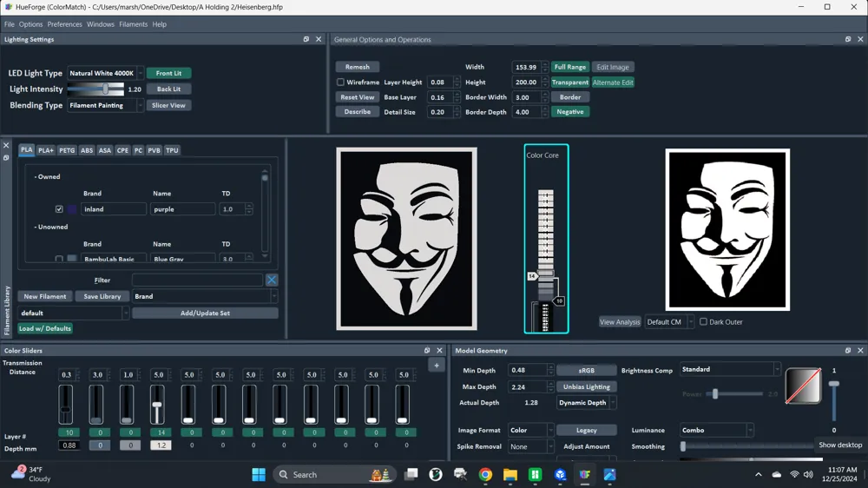Close the Lighting Settings panel

tap(319, 39)
